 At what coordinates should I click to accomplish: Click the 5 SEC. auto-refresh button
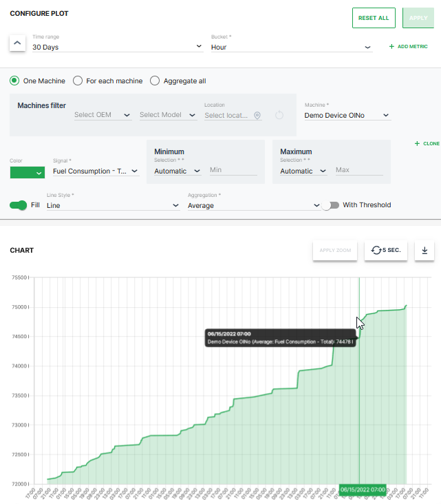pyautogui.click(x=386, y=250)
